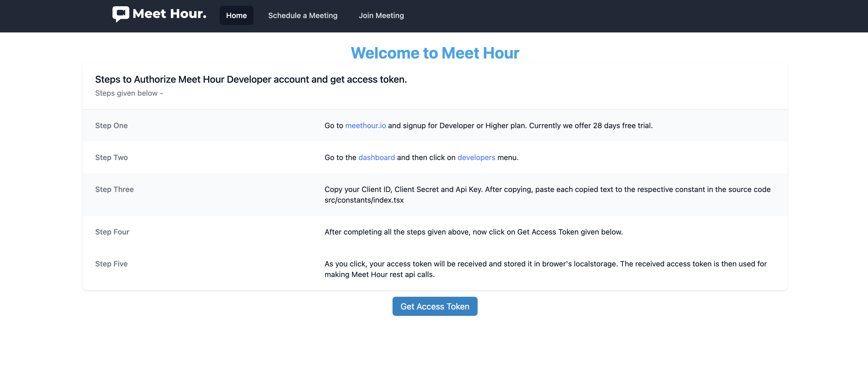Click the Step Four label
This screenshot has width=868, height=385.
click(x=112, y=232)
